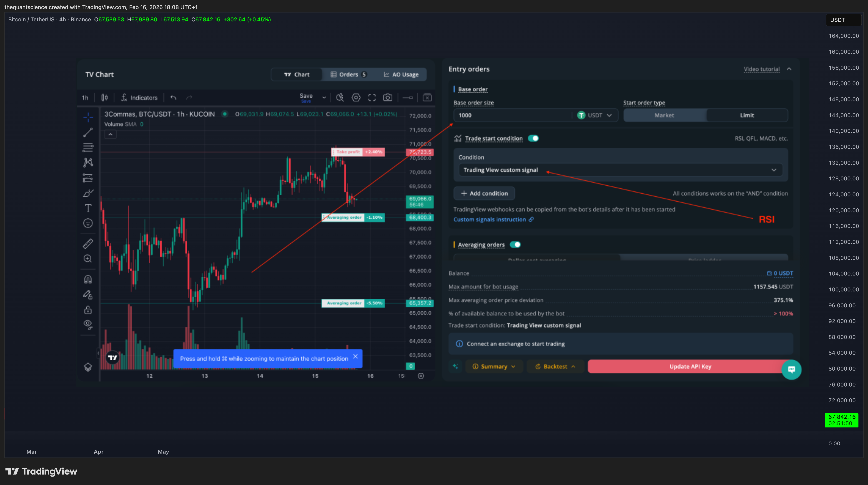Select Limit start order type
Screen dimensions: 868x485
pos(747,115)
